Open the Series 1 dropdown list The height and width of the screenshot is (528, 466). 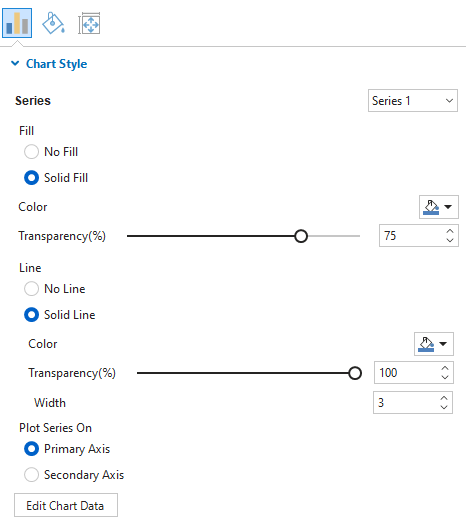[x=413, y=100]
